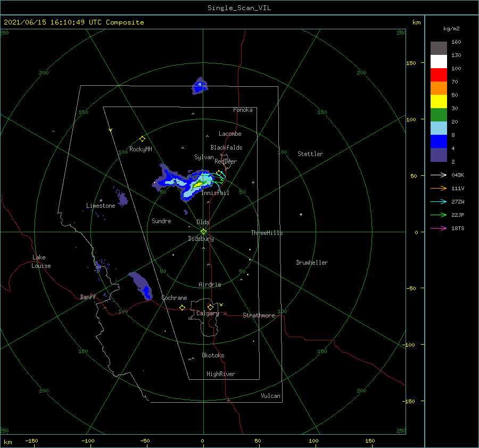Click the Lake Louise label
Viewport: 479px width, 448px height.
pos(41,262)
